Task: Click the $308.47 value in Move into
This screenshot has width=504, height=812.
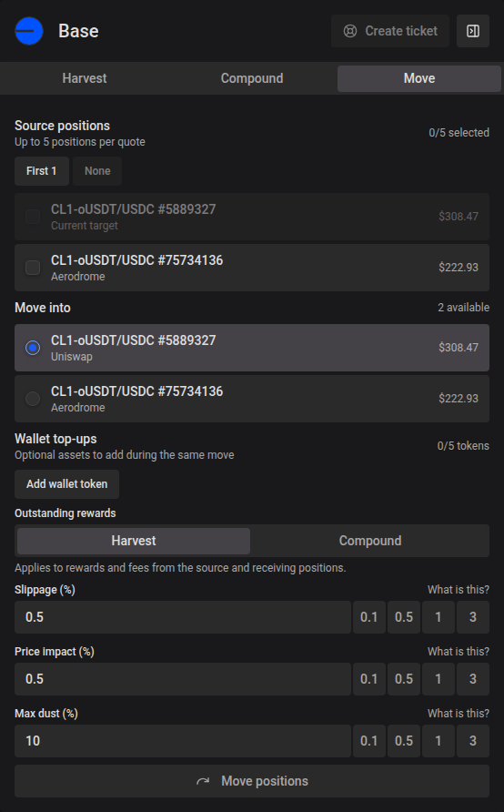Action: (459, 348)
